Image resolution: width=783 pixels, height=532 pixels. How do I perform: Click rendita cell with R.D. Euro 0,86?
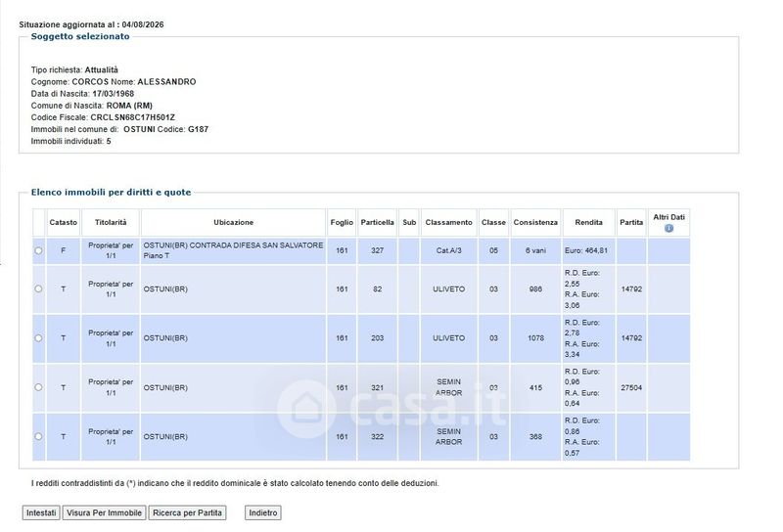588,437
